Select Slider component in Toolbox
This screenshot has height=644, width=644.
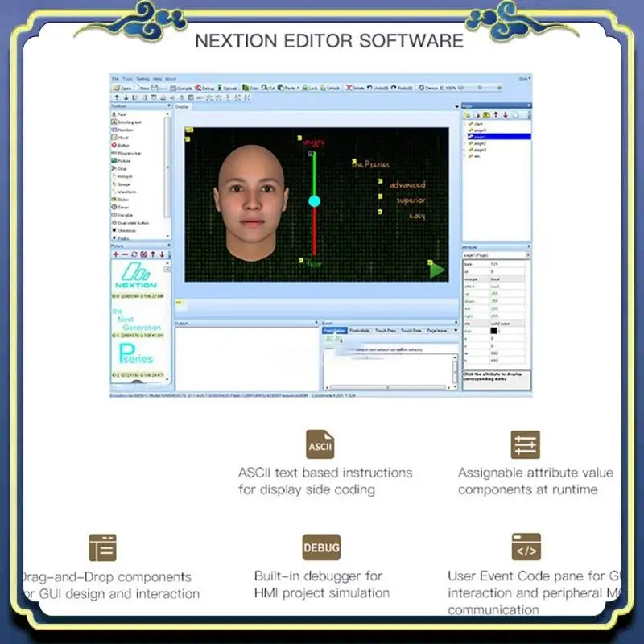pyautogui.click(x=120, y=200)
